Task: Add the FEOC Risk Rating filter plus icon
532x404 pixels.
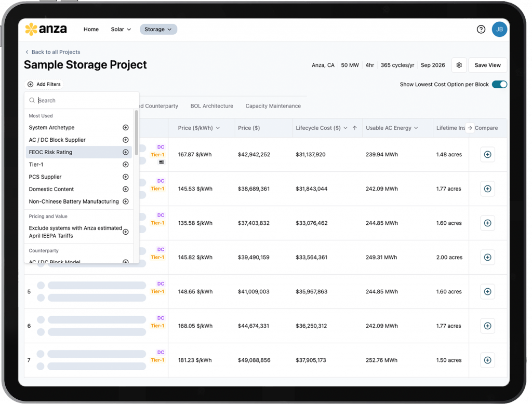Action: pos(125,152)
